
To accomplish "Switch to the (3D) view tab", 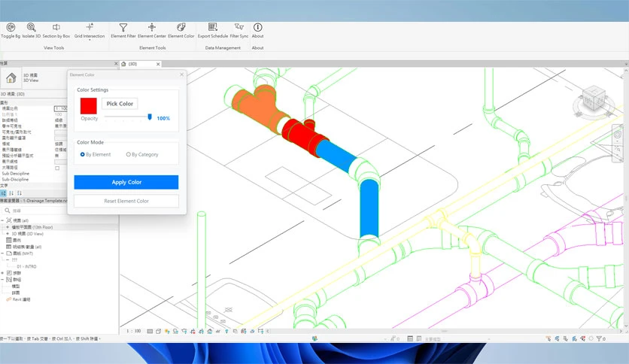I will point(141,64).
